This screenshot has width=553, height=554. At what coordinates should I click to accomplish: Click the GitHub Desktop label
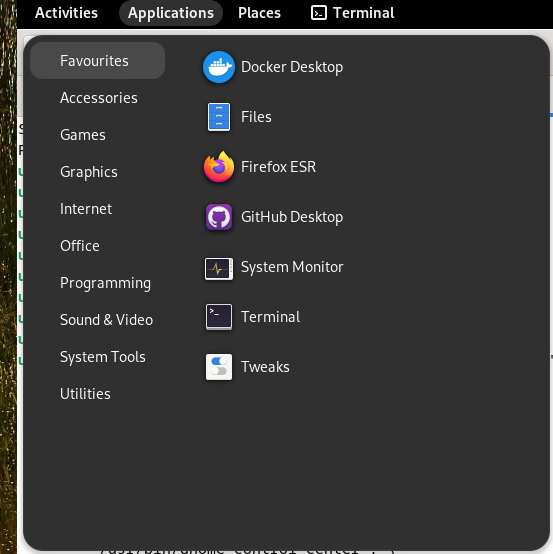(x=292, y=217)
